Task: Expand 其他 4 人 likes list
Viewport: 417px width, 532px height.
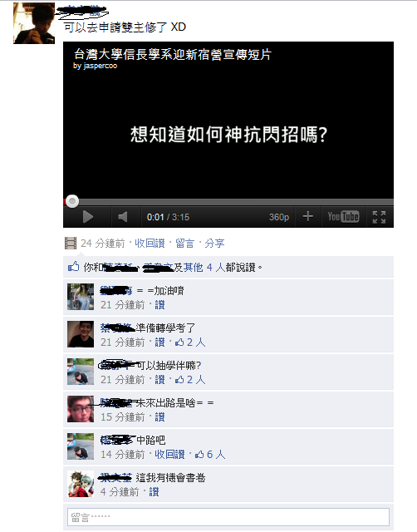Action: click(x=204, y=268)
